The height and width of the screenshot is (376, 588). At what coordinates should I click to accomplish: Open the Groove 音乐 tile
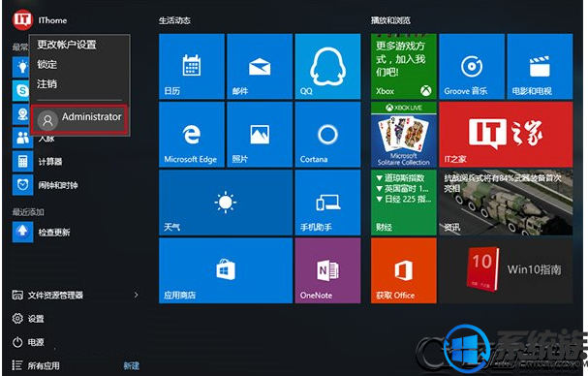pos(472,67)
